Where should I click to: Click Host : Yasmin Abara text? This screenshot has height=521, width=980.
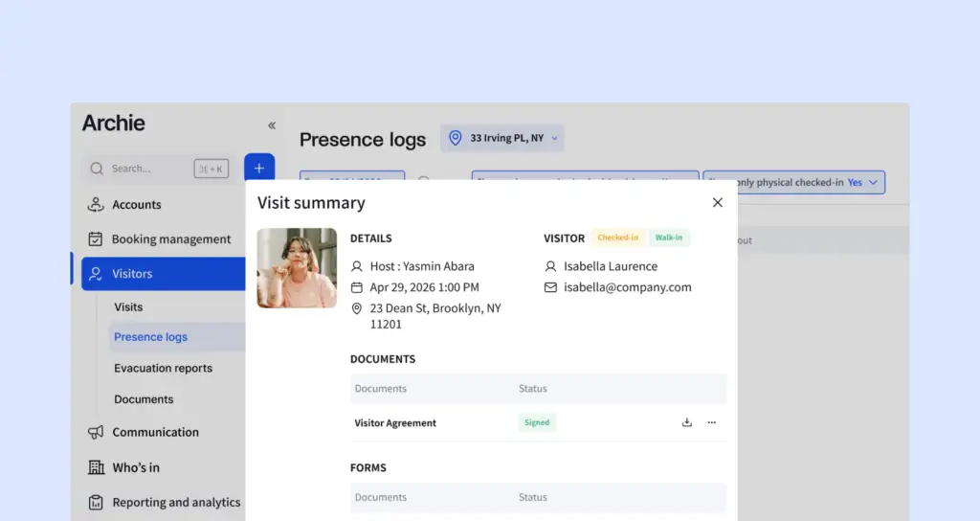[x=422, y=266]
